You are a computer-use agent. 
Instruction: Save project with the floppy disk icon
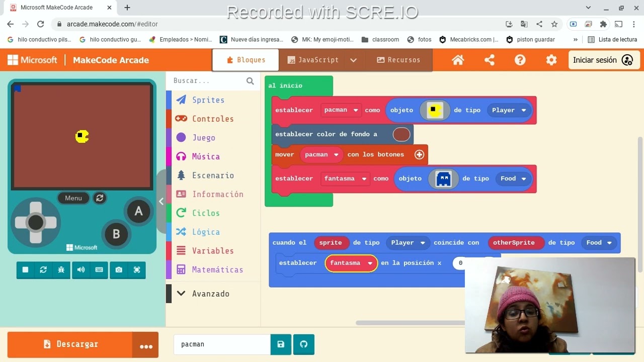click(x=281, y=344)
